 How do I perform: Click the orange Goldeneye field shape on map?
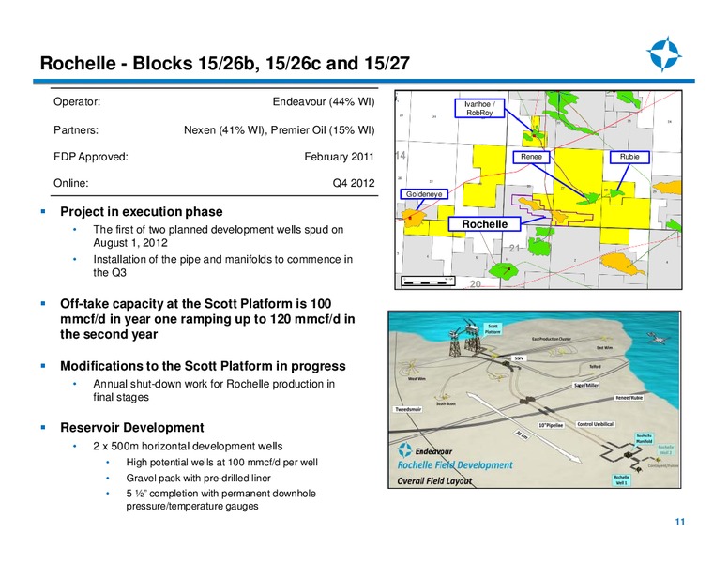tap(413, 218)
